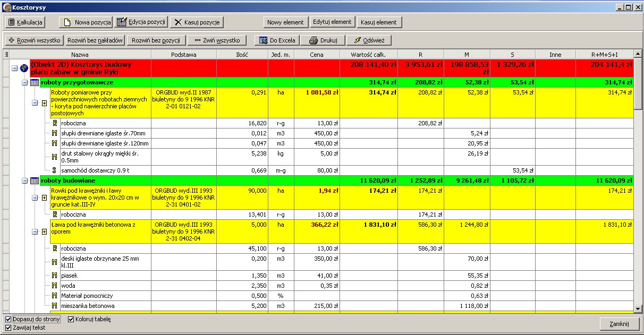Select the price cell 366,22 zł
This screenshot has width=644, height=335.
pyautogui.click(x=317, y=232)
